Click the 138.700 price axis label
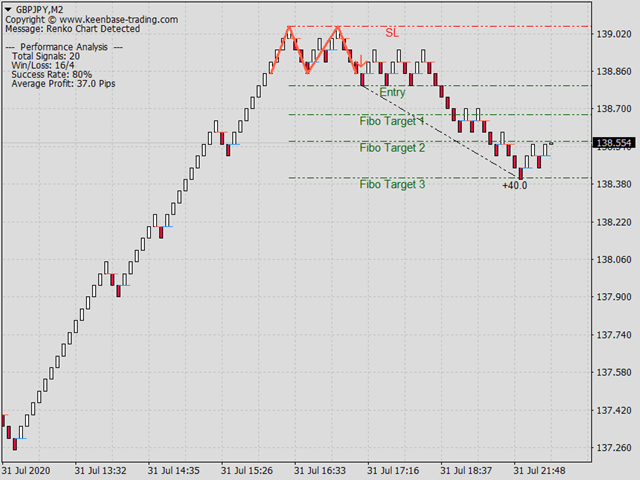This screenshot has width=640, height=480. click(614, 109)
